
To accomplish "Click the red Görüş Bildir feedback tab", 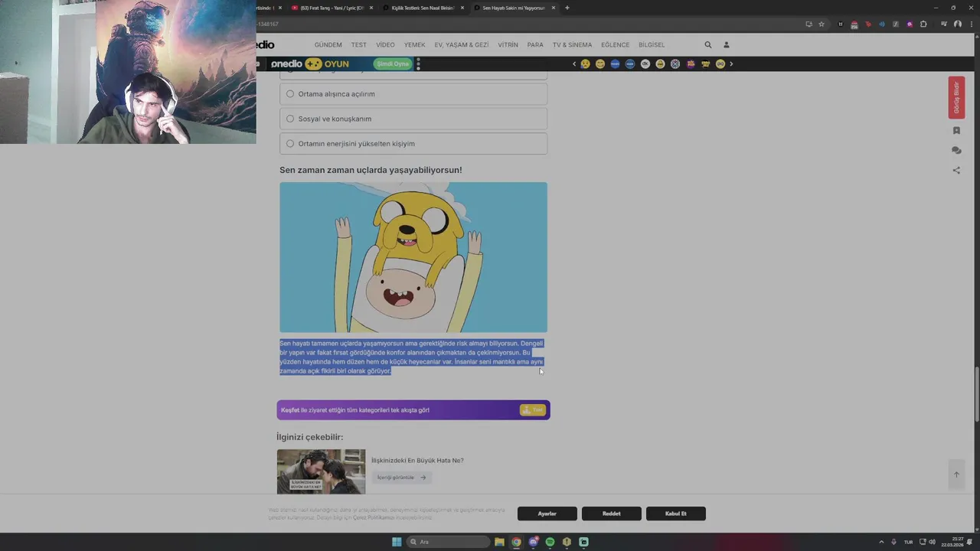I will [x=956, y=97].
